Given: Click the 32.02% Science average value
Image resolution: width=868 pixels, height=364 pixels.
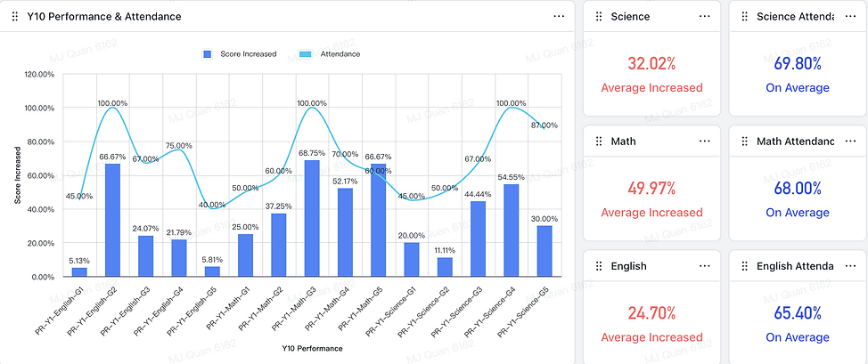Looking at the screenshot, I should [x=651, y=63].
